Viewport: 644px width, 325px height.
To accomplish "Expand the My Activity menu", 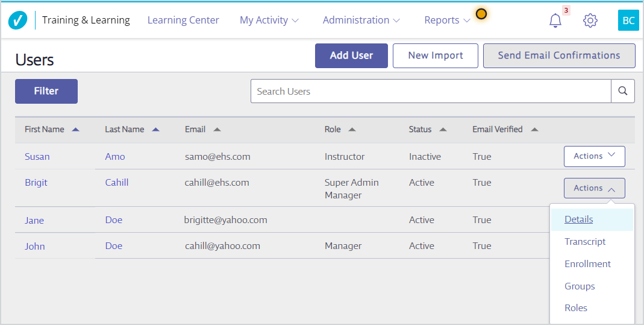I will (x=269, y=20).
